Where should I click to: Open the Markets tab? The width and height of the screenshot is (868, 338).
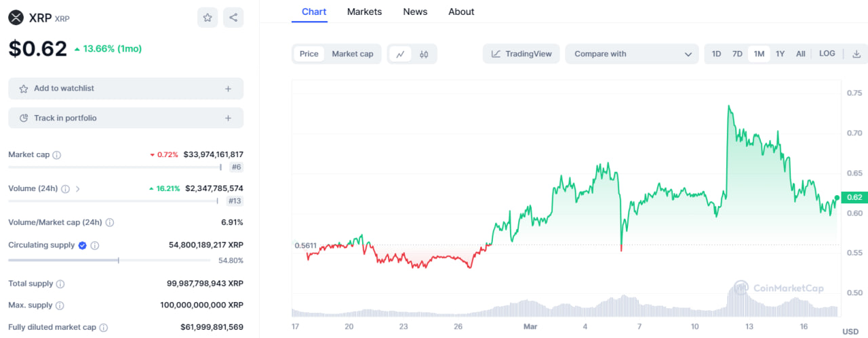click(x=364, y=12)
